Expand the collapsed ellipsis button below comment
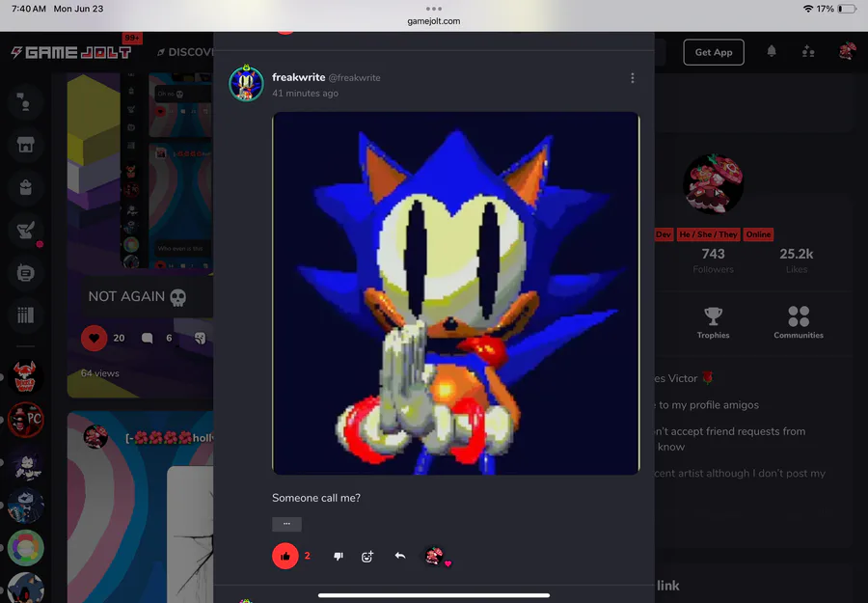Viewport: 868px width, 603px height. 286,524
